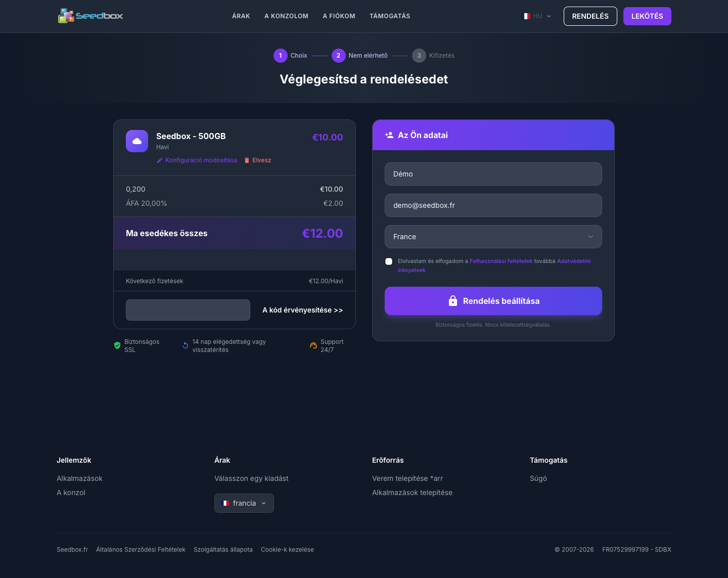Click the Seedbox - 500GB product title
Image resolution: width=728 pixels, height=578 pixels.
(191, 136)
